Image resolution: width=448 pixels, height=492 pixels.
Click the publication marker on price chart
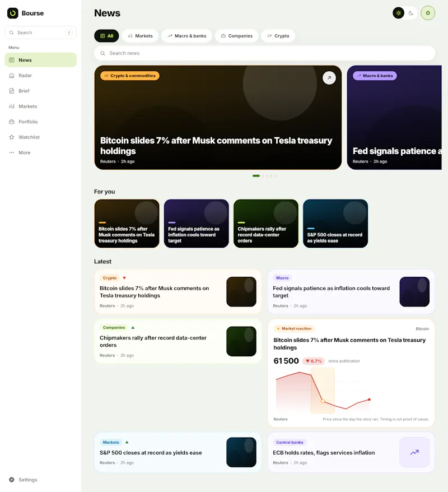coord(323,401)
